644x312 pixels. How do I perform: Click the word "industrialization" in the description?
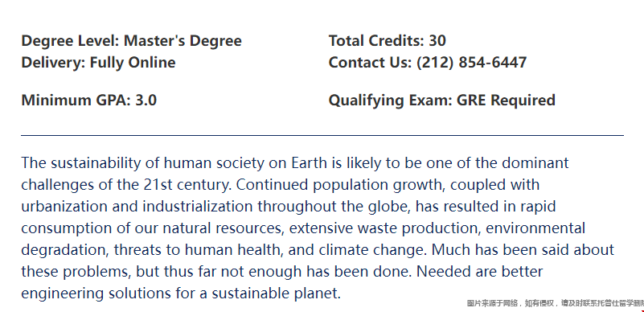198,206
